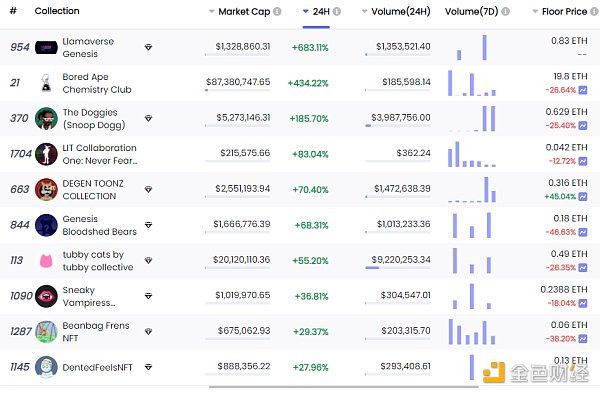600x394 pixels.
Task: Sort by Floor Price dropdown arrow
Action: pos(535,12)
